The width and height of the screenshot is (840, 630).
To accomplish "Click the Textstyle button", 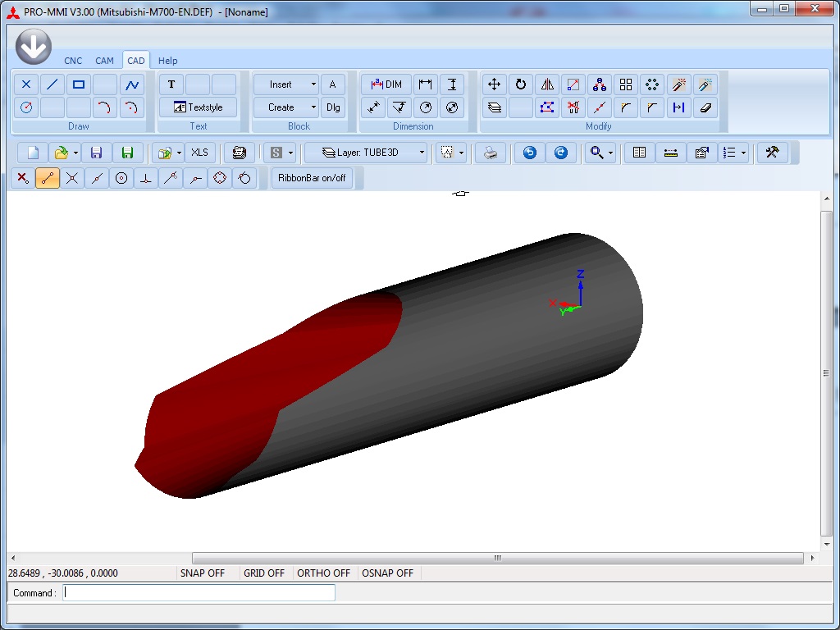I will click(198, 107).
